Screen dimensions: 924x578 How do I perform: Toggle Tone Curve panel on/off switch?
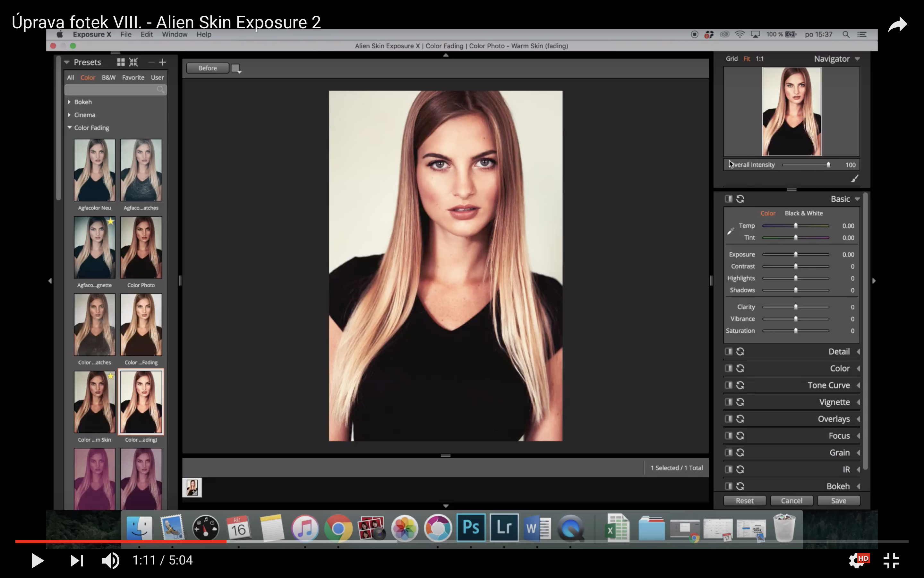coord(729,385)
